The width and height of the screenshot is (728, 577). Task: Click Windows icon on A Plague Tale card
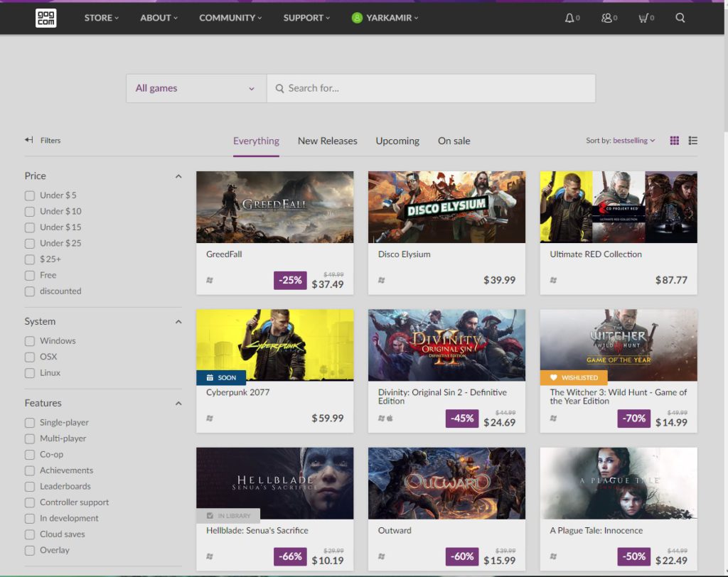(x=553, y=556)
